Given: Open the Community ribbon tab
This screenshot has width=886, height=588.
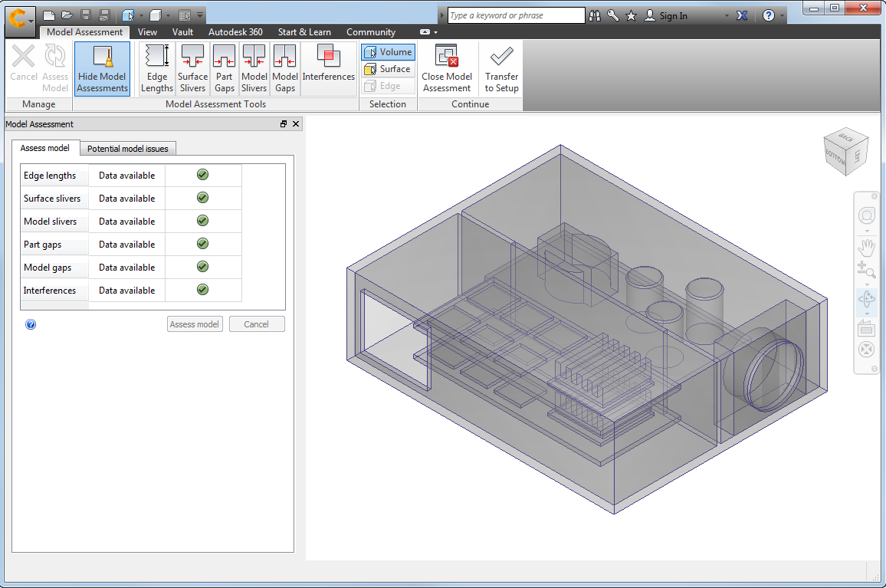Looking at the screenshot, I should tap(371, 32).
